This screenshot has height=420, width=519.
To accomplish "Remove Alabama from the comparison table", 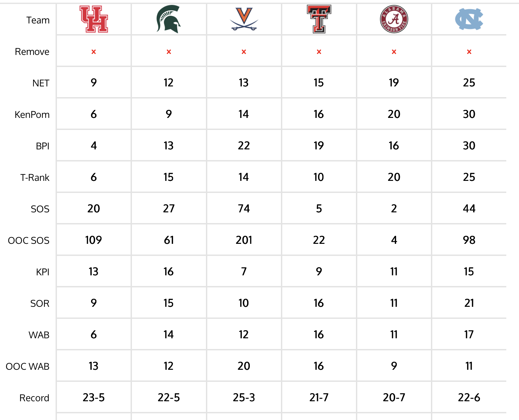I will pos(394,52).
